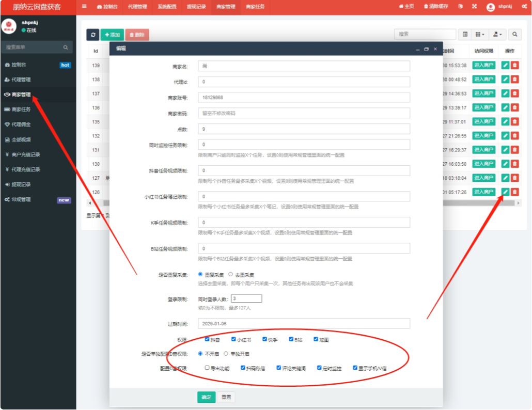Open 代理管理 tab in top navigation
Screen dimensions: 532x410
click(x=137, y=7)
